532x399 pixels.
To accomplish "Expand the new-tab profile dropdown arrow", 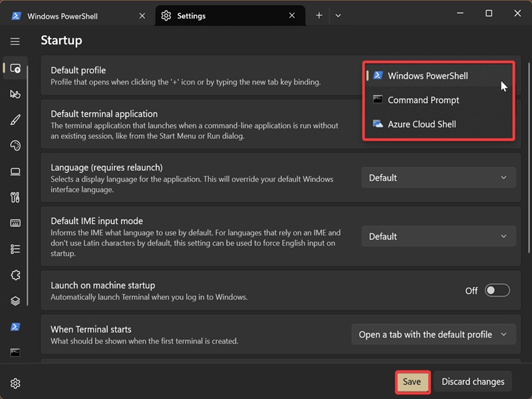I will (338, 15).
